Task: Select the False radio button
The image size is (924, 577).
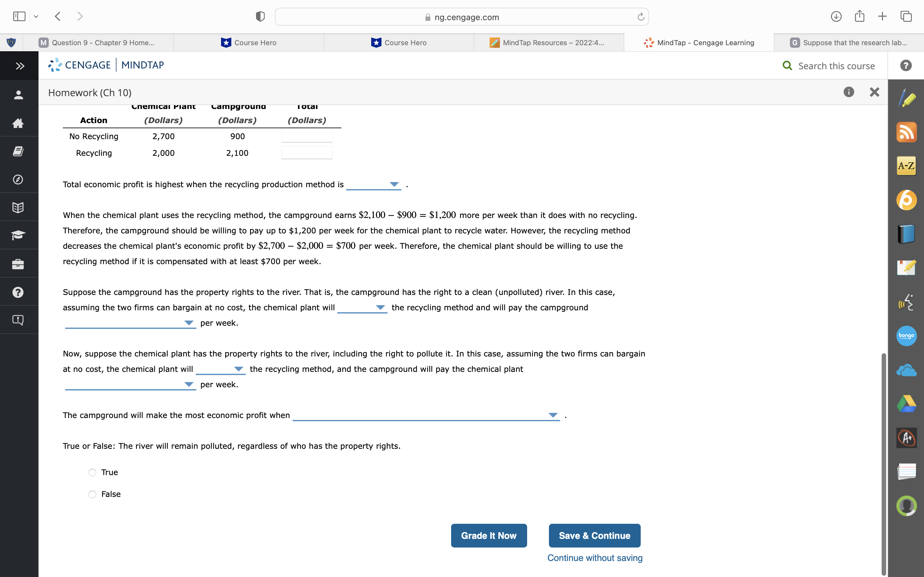Action: point(92,494)
